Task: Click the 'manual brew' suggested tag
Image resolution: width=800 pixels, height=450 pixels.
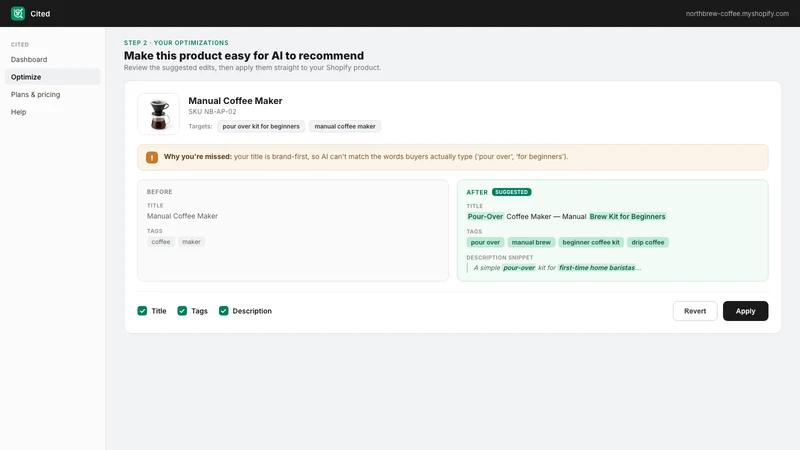Action: 531,242
